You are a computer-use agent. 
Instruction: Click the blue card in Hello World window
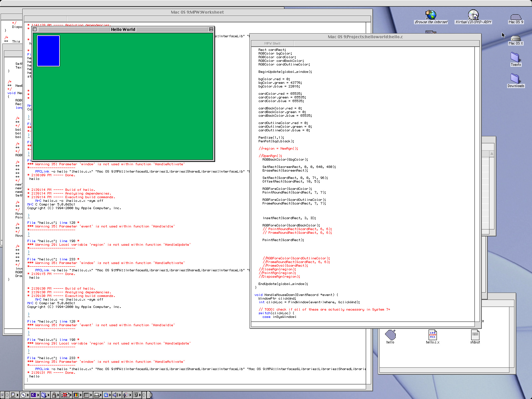[48, 51]
